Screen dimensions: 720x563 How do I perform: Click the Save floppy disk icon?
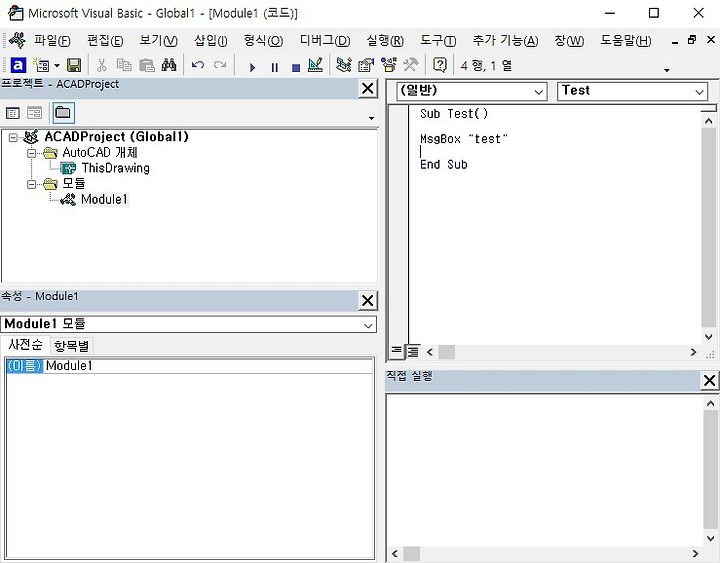(74, 66)
